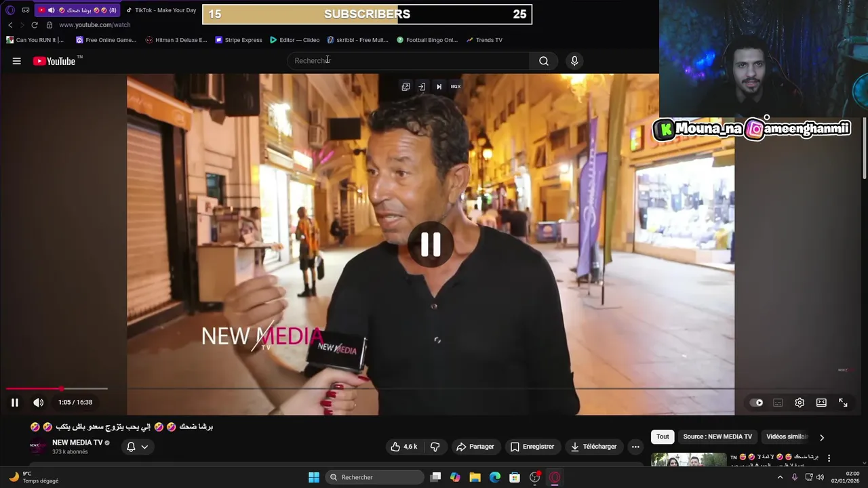The width and height of the screenshot is (868, 488).
Task: Select the Tout filter chip
Action: pos(663,437)
